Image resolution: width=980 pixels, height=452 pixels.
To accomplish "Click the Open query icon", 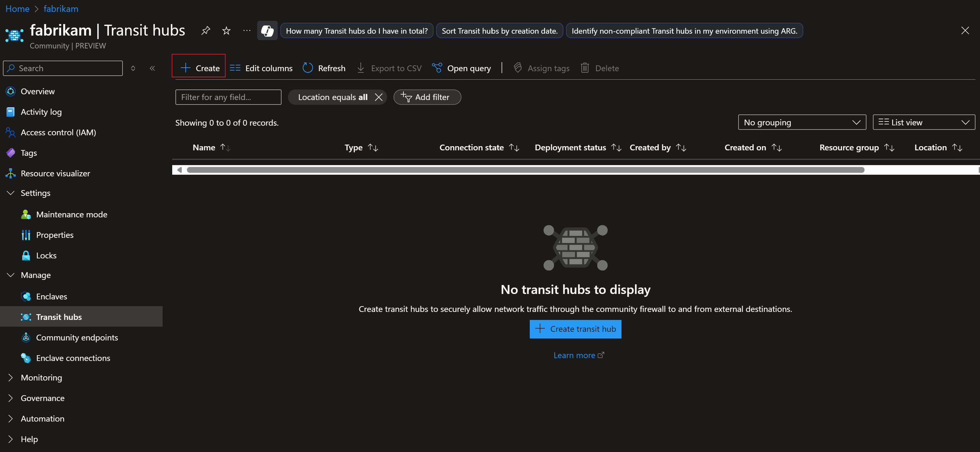I will (437, 68).
